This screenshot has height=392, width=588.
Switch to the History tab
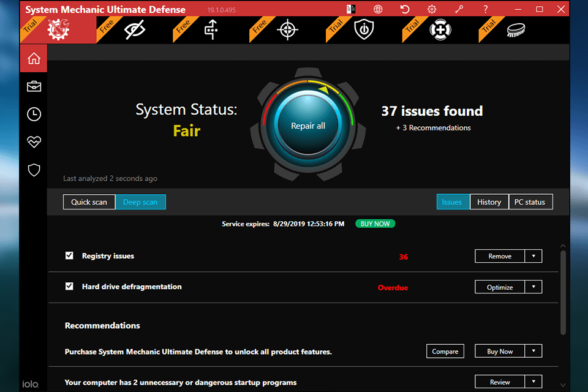[x=489, y=202]
